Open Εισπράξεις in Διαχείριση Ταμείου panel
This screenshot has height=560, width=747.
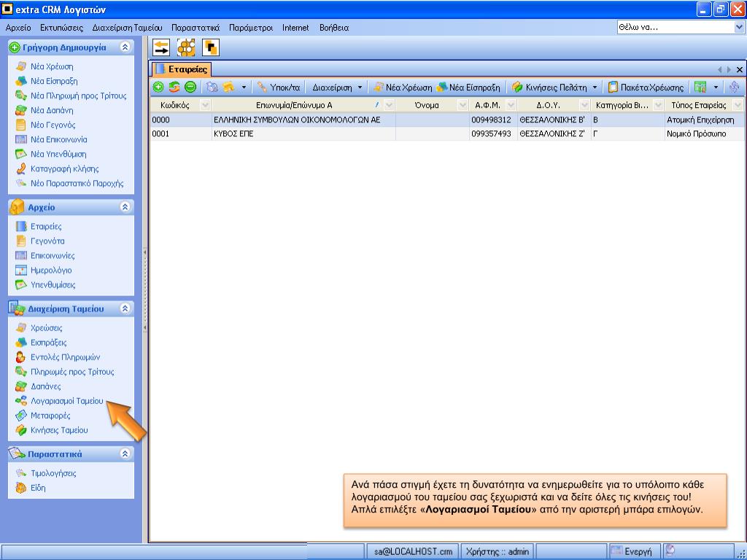click(49, 343)
